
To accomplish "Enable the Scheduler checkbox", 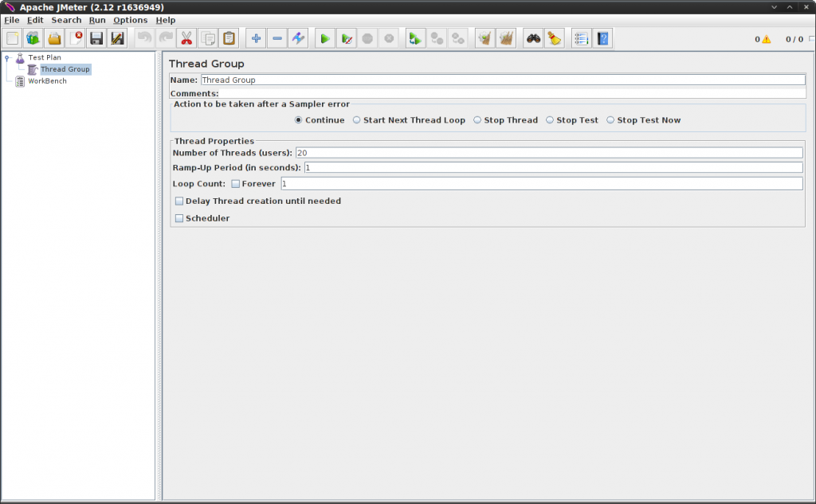I will (179, 217).
